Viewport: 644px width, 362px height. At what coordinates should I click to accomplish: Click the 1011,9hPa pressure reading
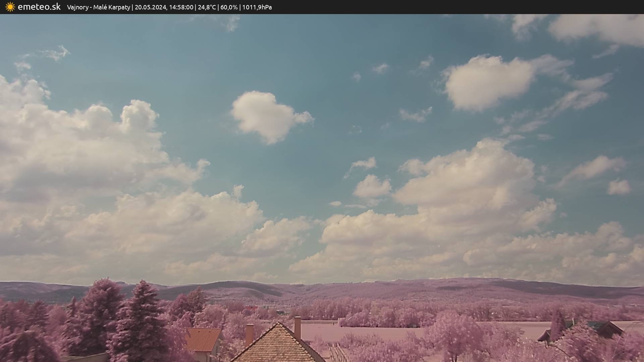(x=257, y=7)
